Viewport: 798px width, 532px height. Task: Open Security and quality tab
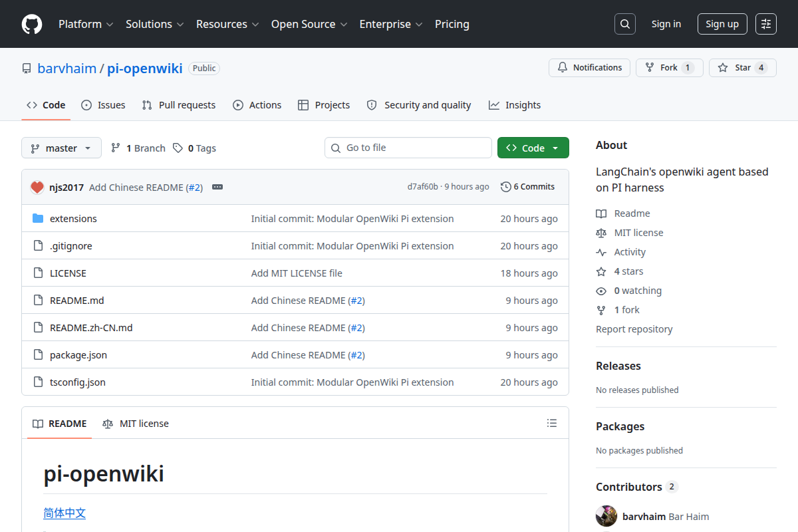click(x=419, y=105)
